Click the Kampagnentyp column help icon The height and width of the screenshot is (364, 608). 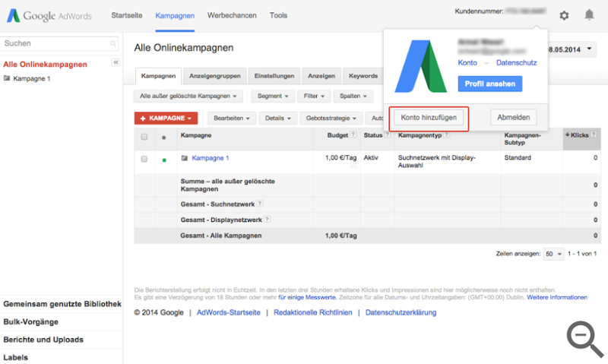[446, 135]
